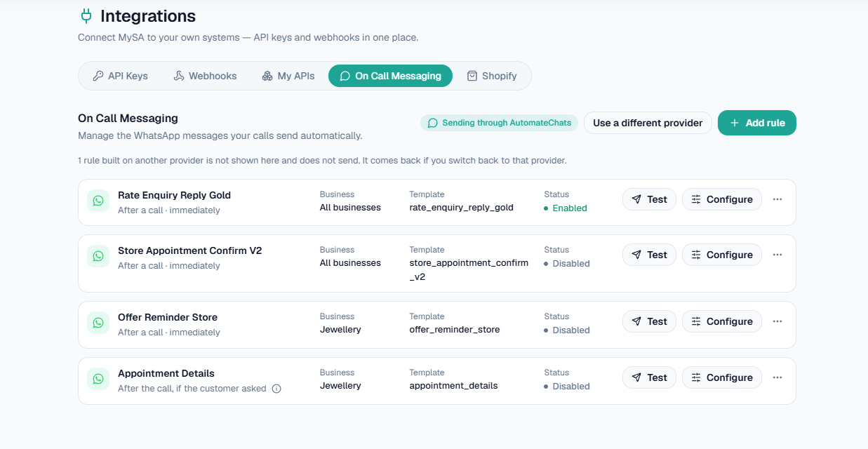
Task: Test the Offer Reminder Store rule
Action: pyautogui.click(x=649, y=321)
